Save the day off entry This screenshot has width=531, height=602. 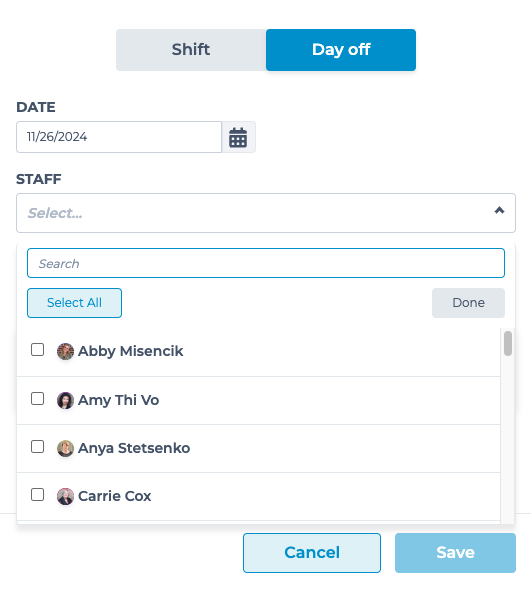click(x=455, y=553)
